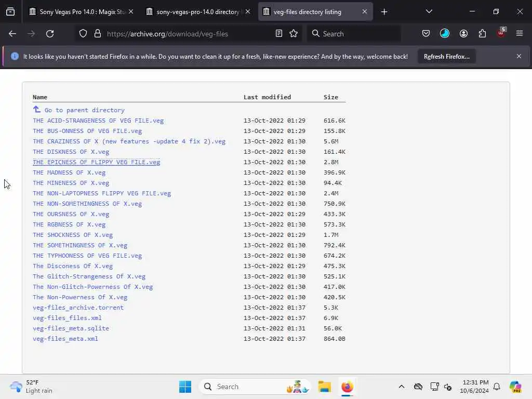
Task: Switch to sony-vegas-pro-14.0 directory tab
Action: click(x=198, y=12)
